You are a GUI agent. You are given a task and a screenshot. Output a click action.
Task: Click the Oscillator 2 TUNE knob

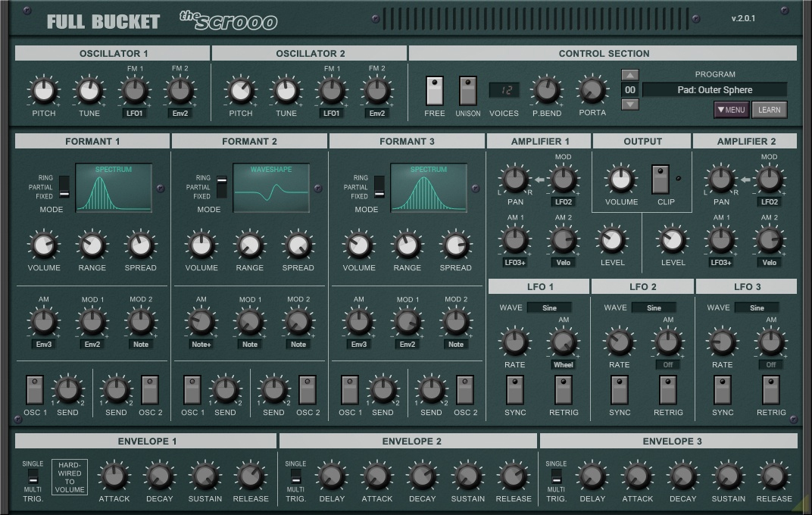[286, 91]
